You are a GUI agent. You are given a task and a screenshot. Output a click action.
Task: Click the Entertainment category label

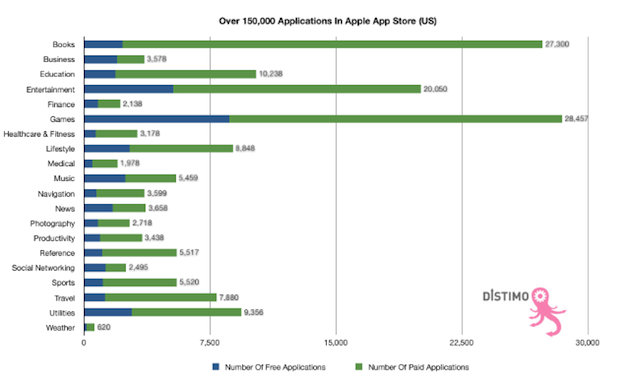coord(51,90)
